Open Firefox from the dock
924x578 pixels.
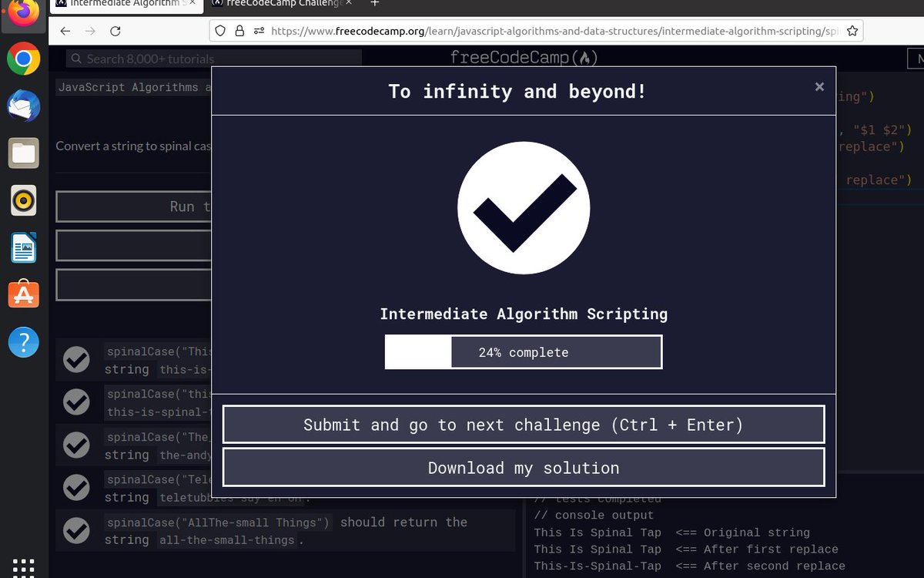pos(24,14)
